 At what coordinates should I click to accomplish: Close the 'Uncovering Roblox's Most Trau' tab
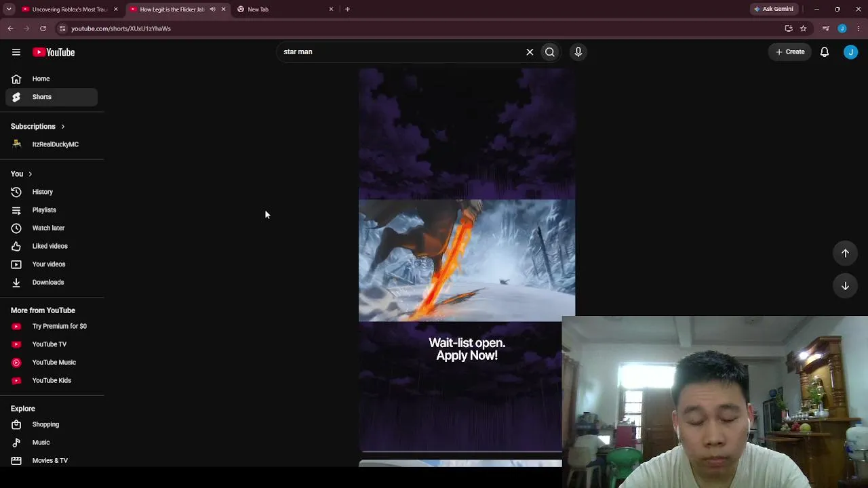pos(116,9)
